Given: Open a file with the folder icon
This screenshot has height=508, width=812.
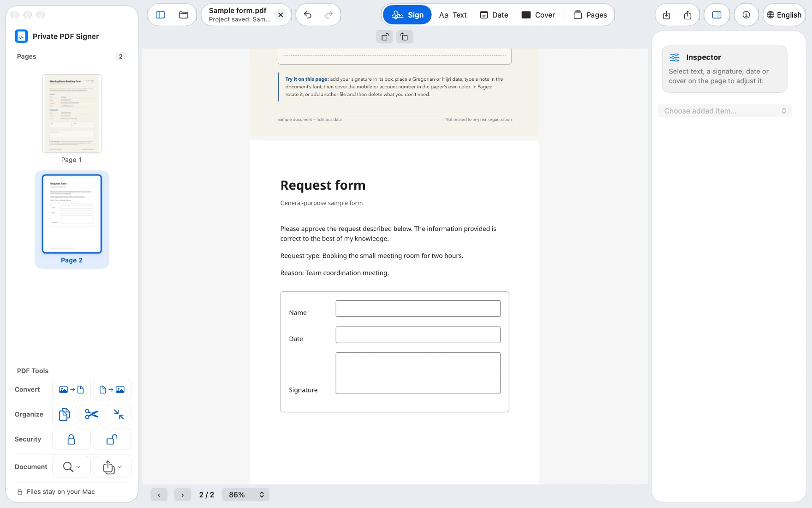Looking at the screenshot, I should tap(184, 15).
